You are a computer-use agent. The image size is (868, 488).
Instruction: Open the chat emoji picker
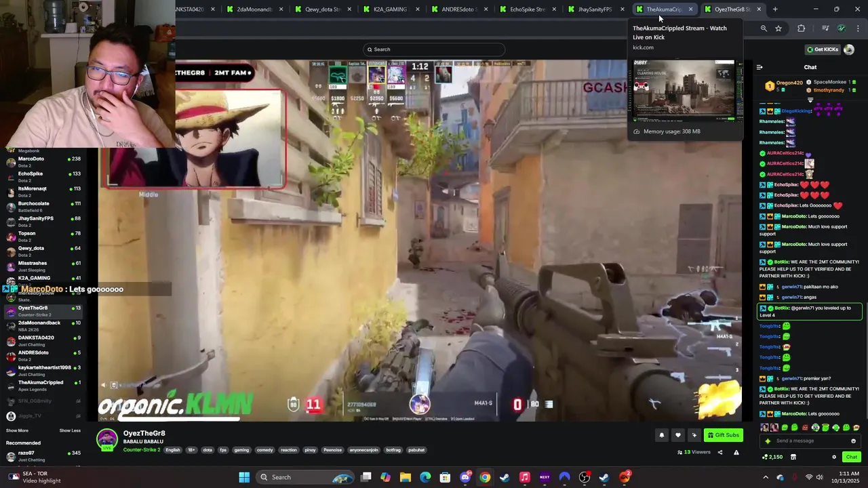click(853, 441)
